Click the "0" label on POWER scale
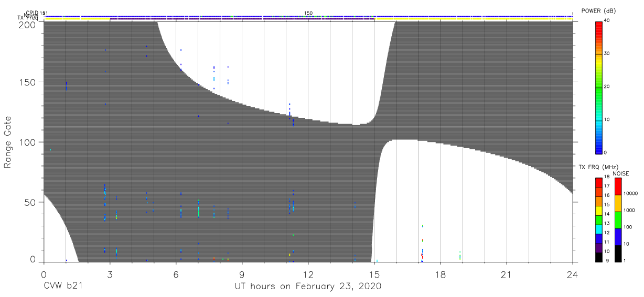This screenshot has height=297, width=644. 606,152
